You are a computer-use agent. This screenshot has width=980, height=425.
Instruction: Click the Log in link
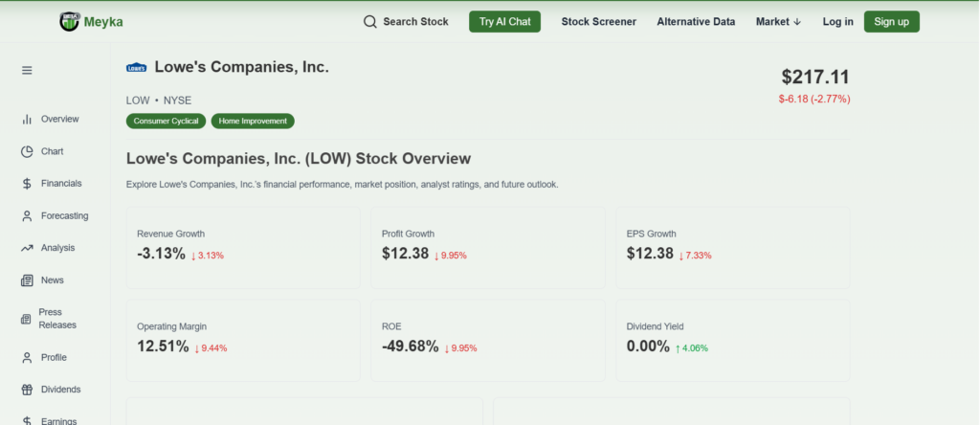pos(837,22)
